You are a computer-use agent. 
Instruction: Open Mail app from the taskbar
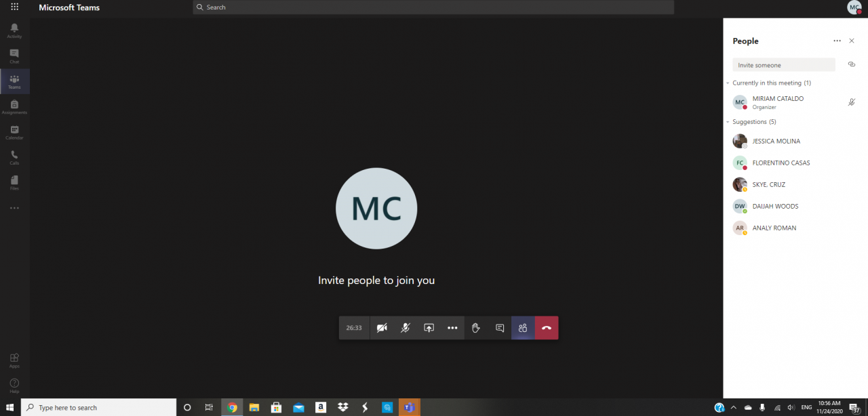[298, 407]
